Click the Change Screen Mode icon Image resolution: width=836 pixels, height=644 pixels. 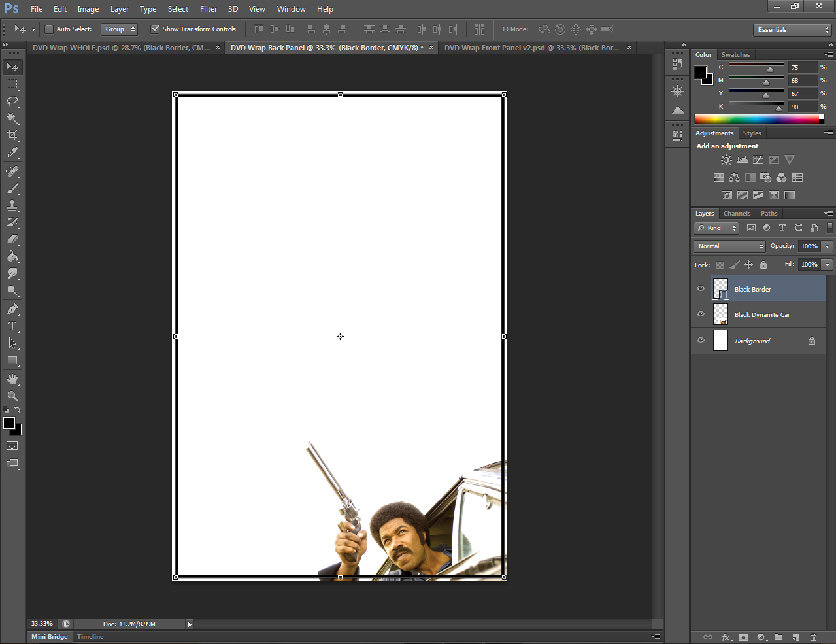(12, 464)
